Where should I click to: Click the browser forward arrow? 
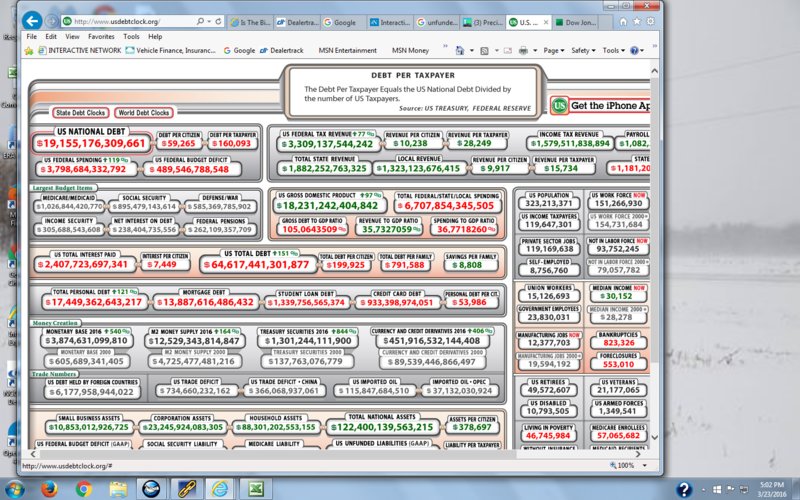(51, 21)
